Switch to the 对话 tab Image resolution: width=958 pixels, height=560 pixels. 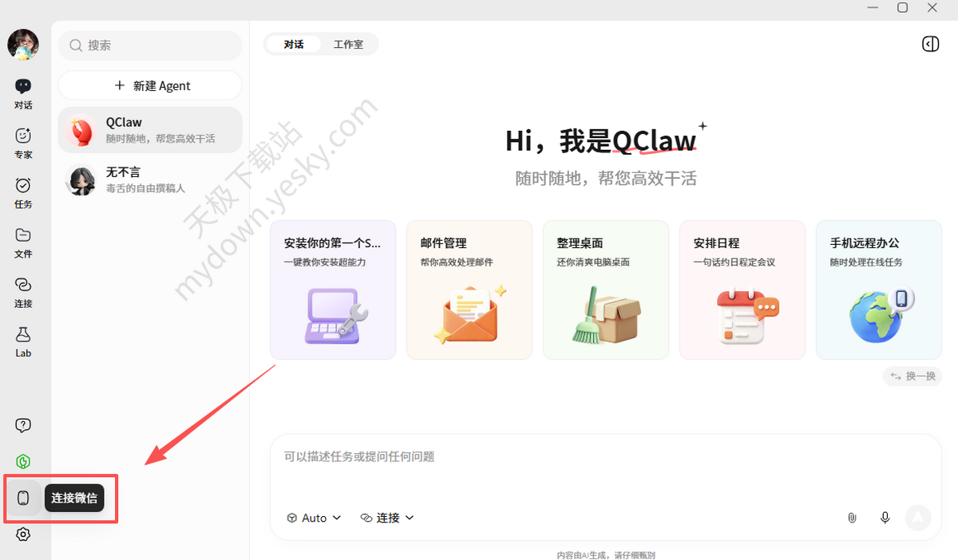[294, 44]
